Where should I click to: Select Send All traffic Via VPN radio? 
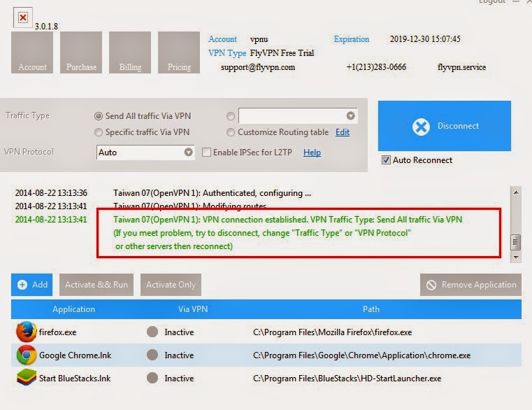[99, 116]
